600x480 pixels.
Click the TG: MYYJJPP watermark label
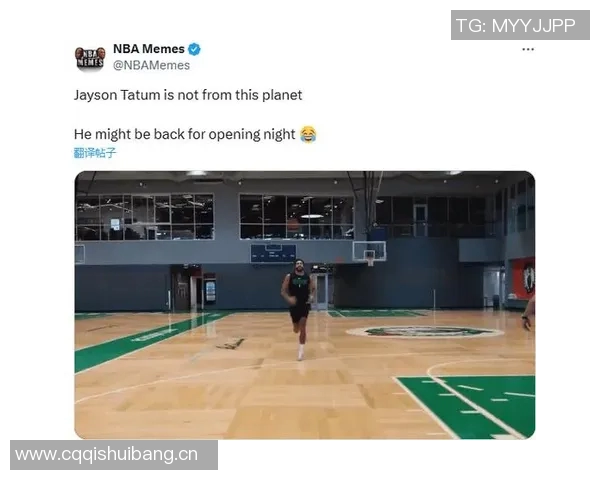tap(520, 25)
